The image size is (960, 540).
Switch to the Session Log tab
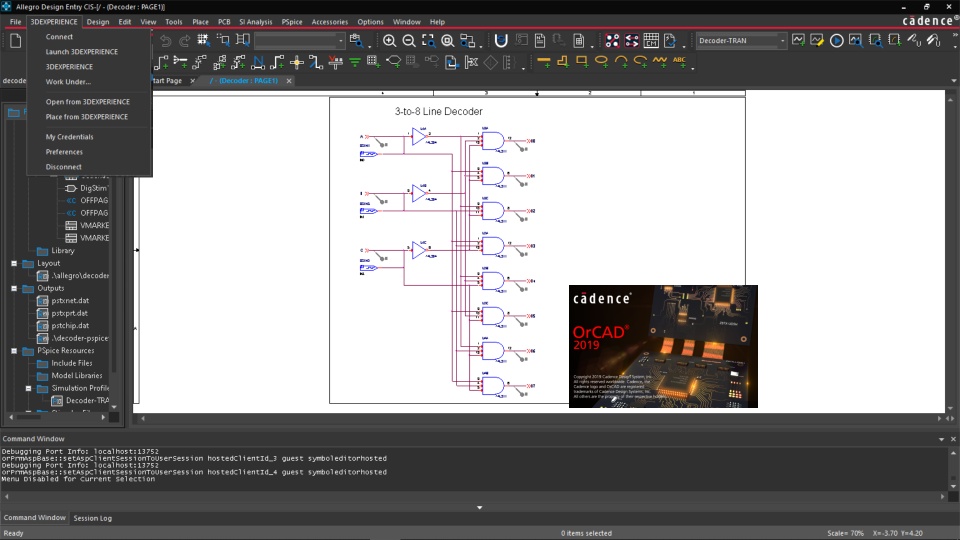point(93,518)
